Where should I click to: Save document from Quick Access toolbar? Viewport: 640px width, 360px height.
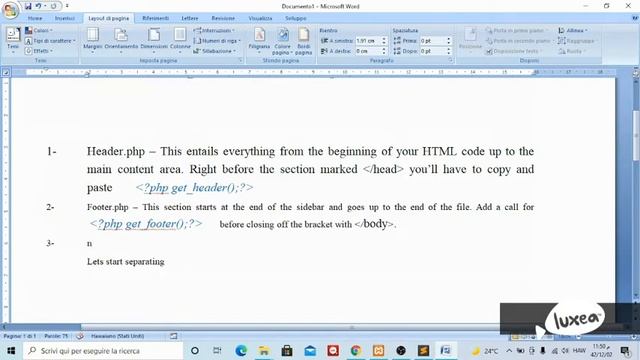click(28, 6)
